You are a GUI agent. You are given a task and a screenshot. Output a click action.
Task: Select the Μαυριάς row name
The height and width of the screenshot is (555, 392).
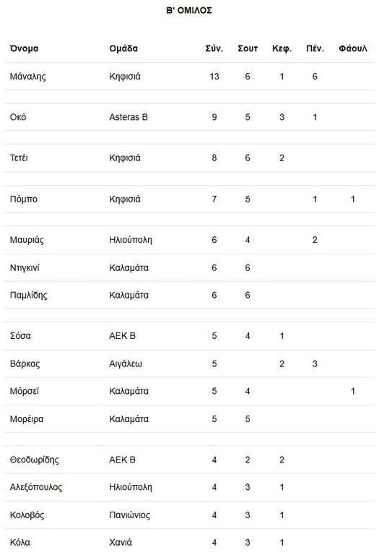[27, 240]
